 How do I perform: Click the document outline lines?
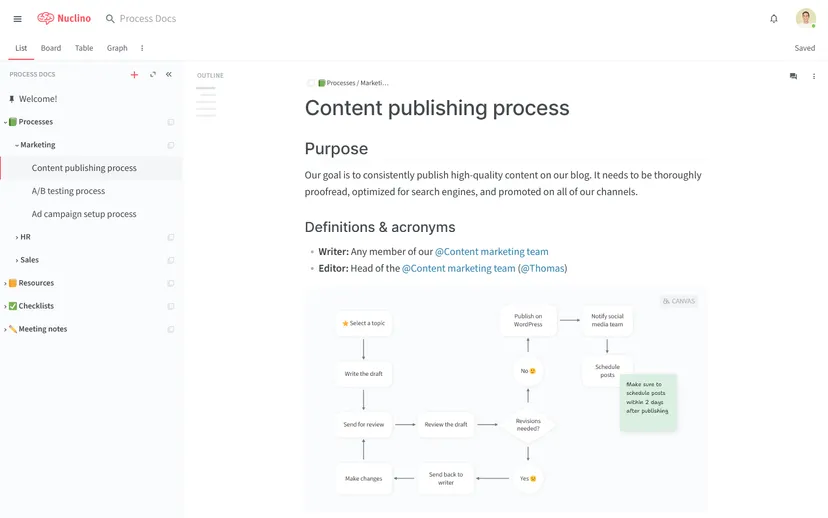click(x=206, y=101)
